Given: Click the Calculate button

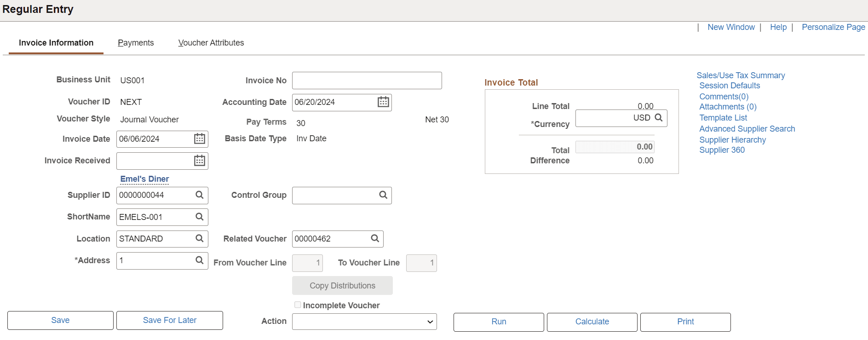Looking at the screenshot, I should click(592, 322).
